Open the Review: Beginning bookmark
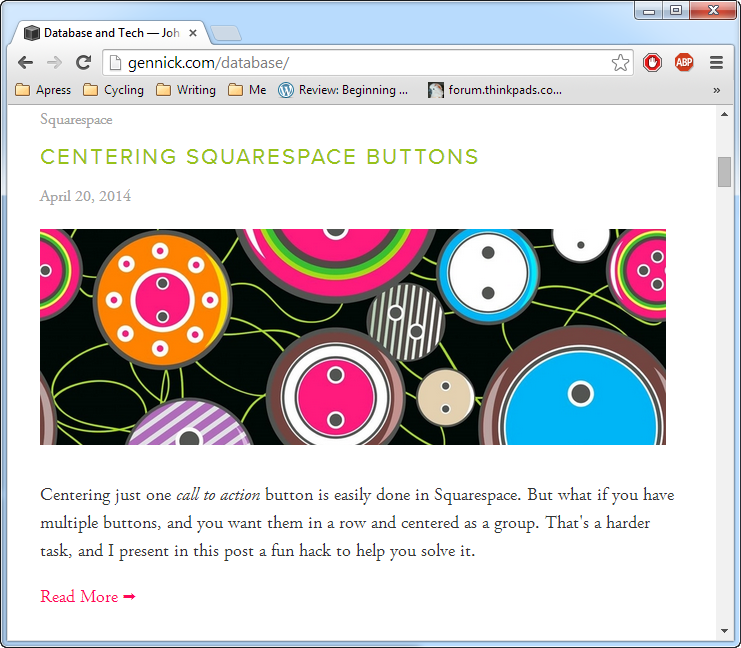 coord(343,90)
